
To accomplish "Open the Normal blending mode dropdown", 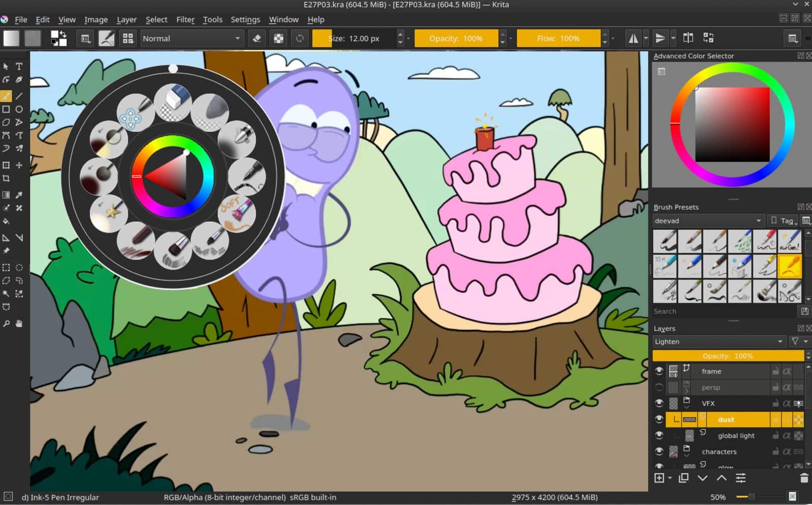I will pyautogui.click(x=192, y=39).
